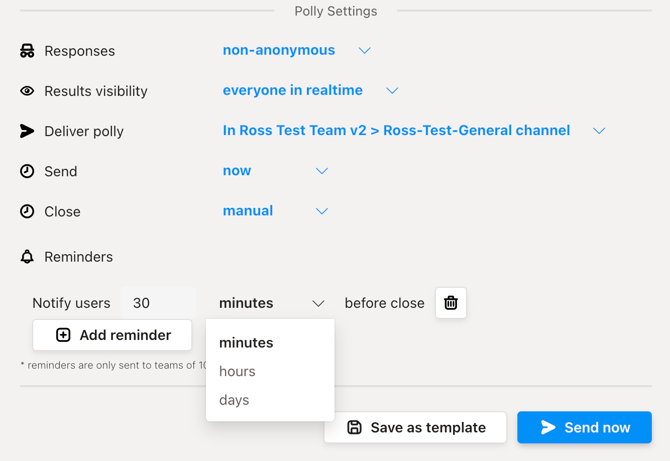Click the Add reminder button
670x461 pixels.
click(x=112, y=335)
